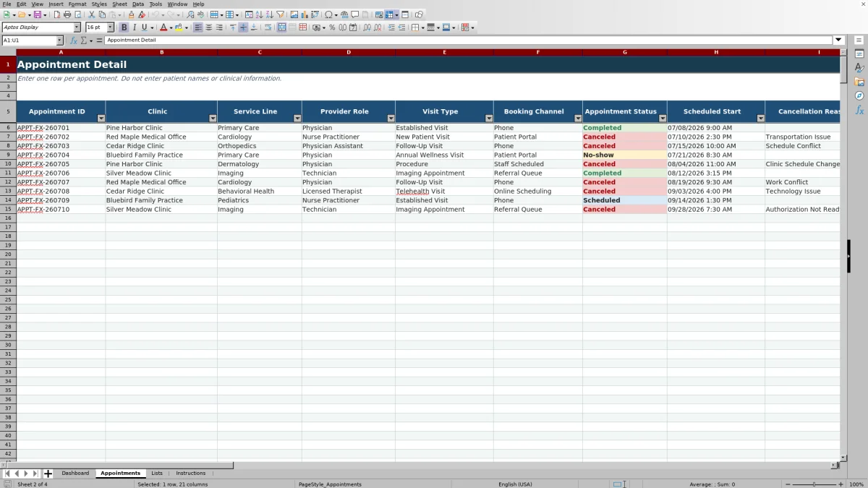Switch to the Dashboard sheet tab
The height and width of the screenshot is (488, 868).
(x=75, y=474)
